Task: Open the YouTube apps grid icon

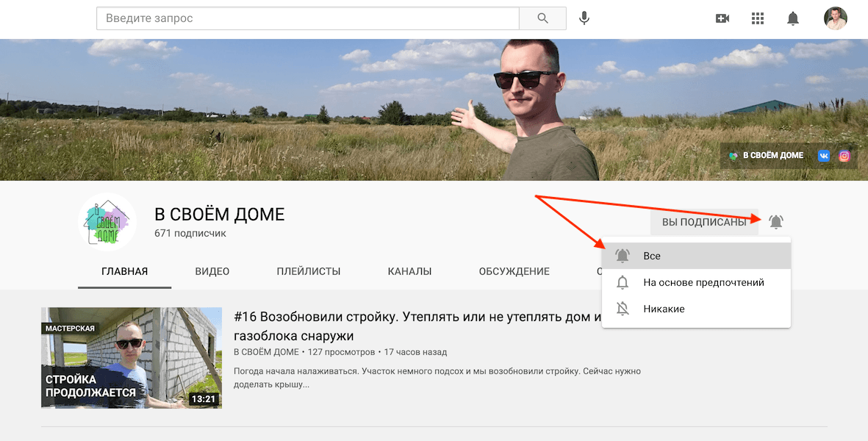Action: pos(757,18)
